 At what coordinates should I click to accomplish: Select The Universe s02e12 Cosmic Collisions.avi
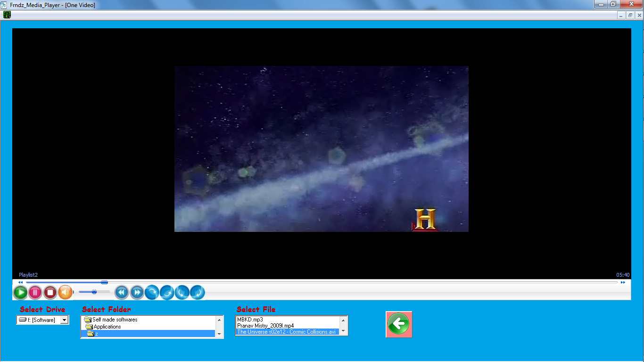287,332
